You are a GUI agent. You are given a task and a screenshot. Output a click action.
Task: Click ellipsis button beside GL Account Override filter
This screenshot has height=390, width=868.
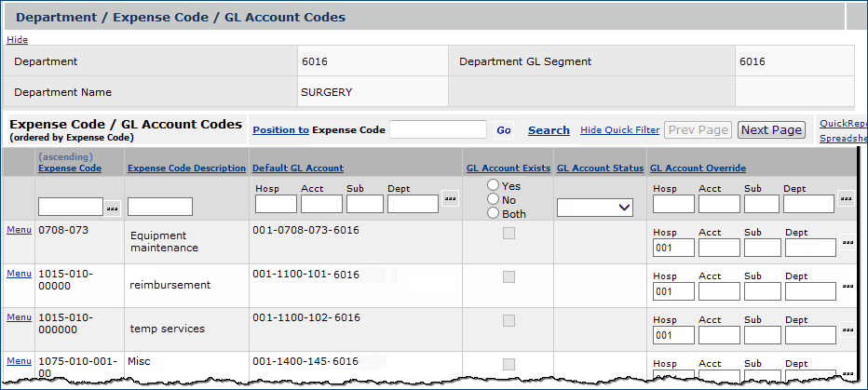click(x=845, y=198)
